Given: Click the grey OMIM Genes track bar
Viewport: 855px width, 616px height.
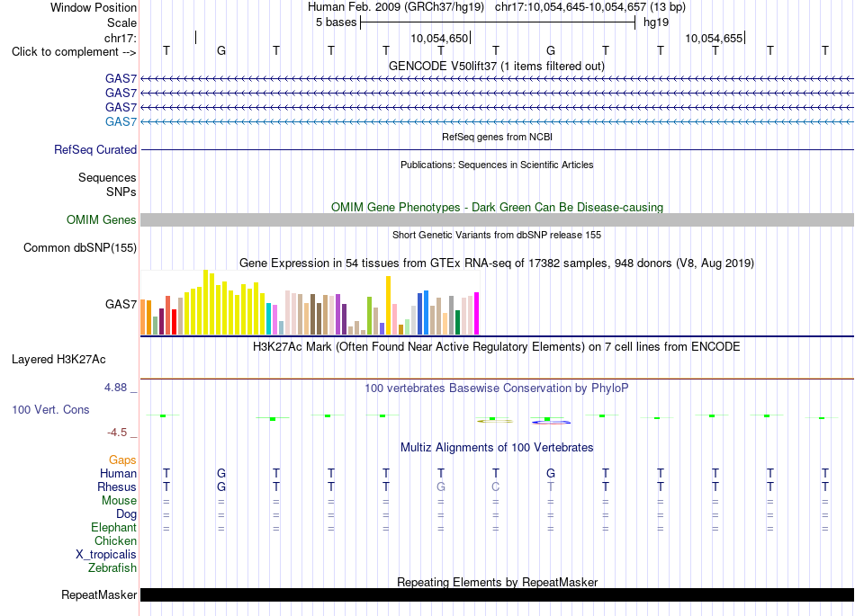Looking at the screenshot, I should pyautogui.click(x=497, y=220).
